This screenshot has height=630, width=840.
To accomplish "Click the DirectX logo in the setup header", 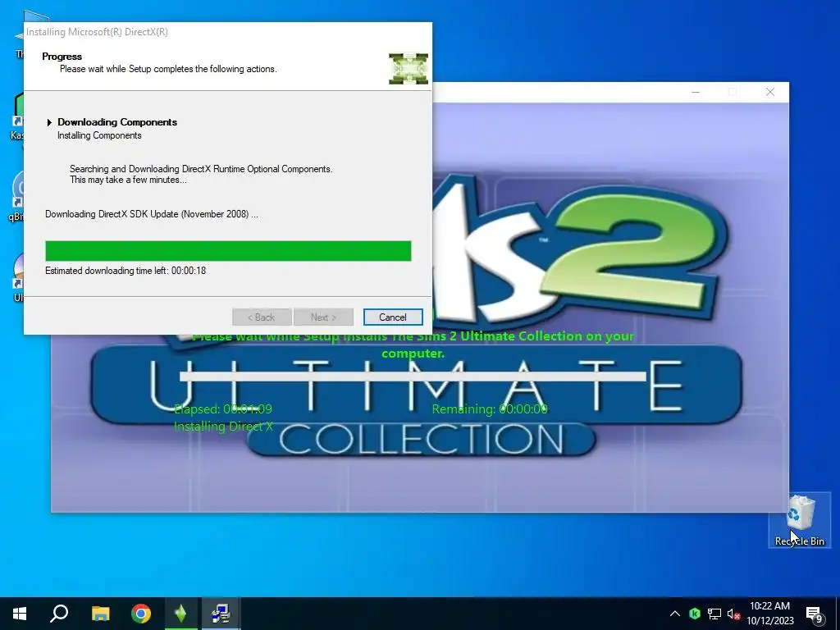I will click(409, 69).
